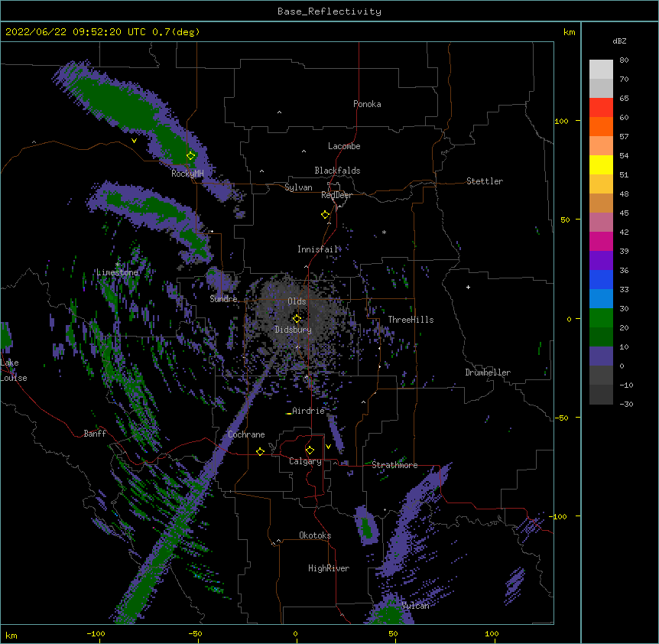Select the light gray 70-80 dBZ legend swatch

click(x=601, y=70)
